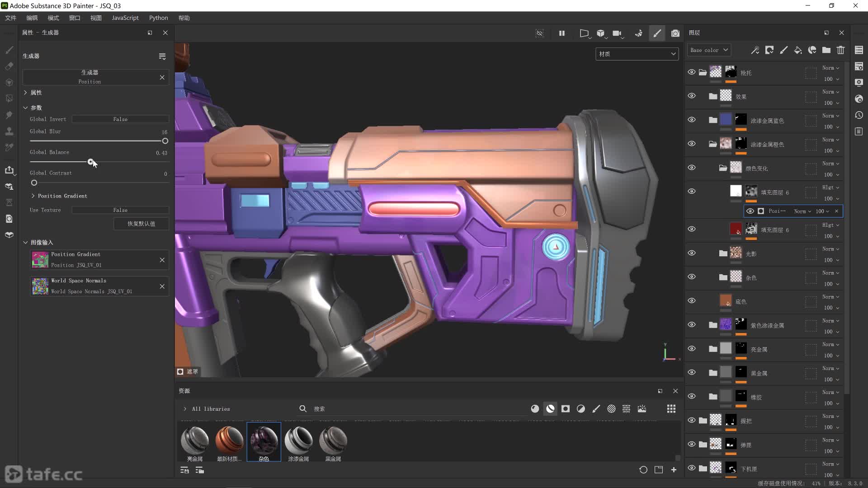Select the Paint brush tool in left toolbar
Viewport: 868px width, 488px height.
[x=9, y=50]
